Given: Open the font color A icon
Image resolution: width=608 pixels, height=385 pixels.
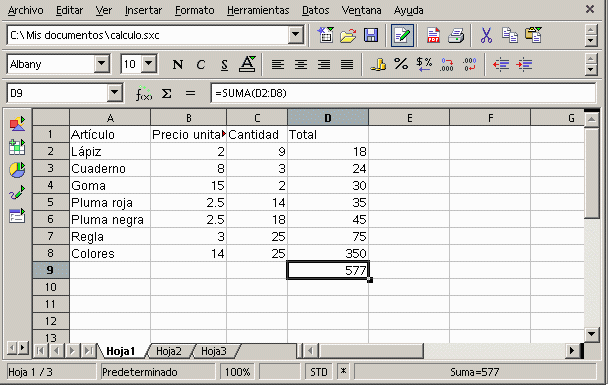Looking at the screenshot, I should click(x=247, y=64).
